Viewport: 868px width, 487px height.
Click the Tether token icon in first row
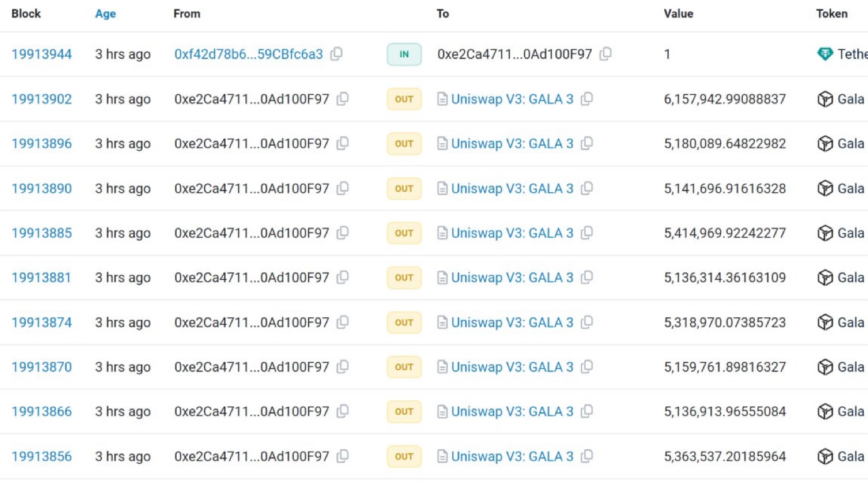pyautogui.click(x=825, y=54)
